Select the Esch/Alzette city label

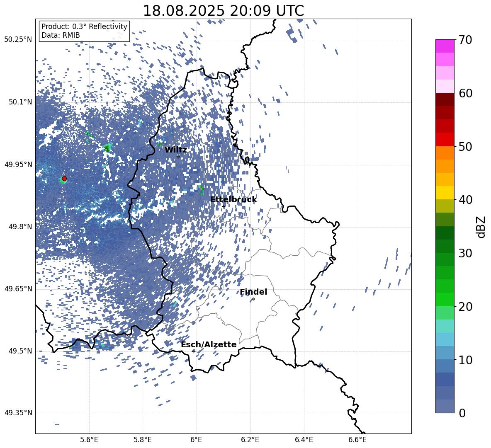(x=209, y=344)
